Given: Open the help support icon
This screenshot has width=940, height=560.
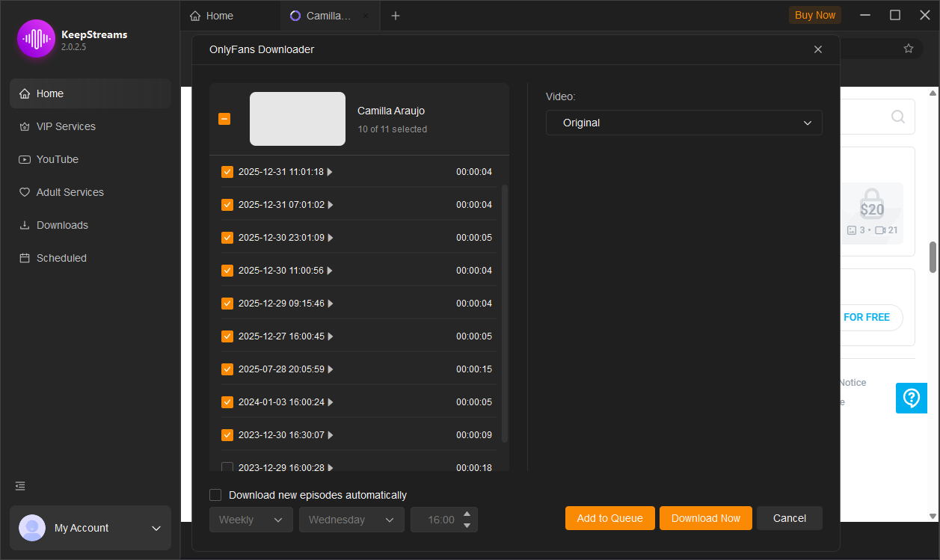Looking at the screenshot, I should click(912, 398).
